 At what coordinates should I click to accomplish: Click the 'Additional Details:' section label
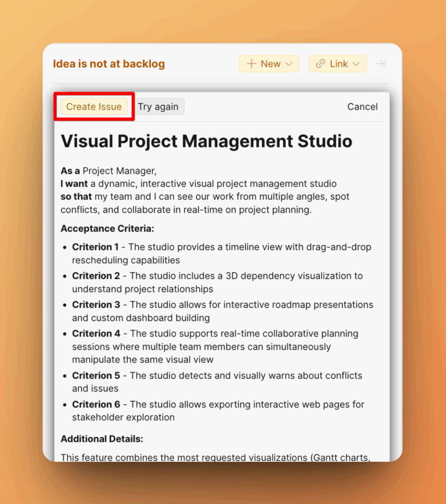pyautogui.click(x=102, y=439)
